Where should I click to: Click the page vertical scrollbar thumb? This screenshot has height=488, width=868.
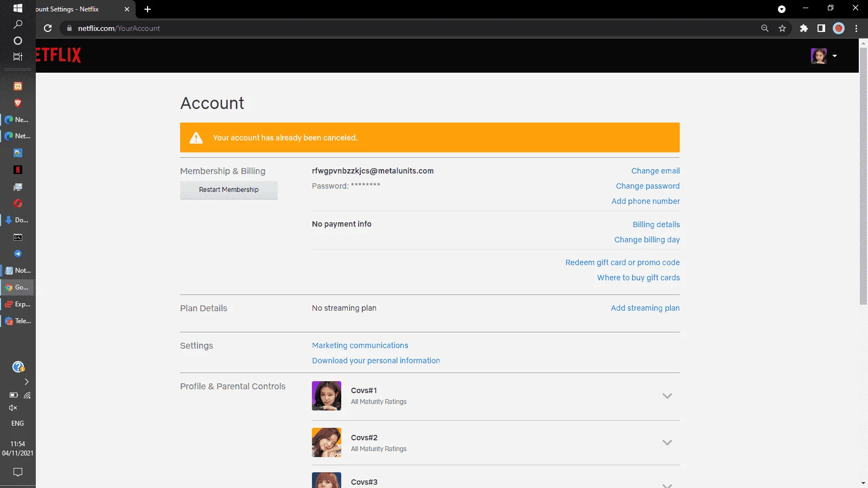(x=863, y=176)
